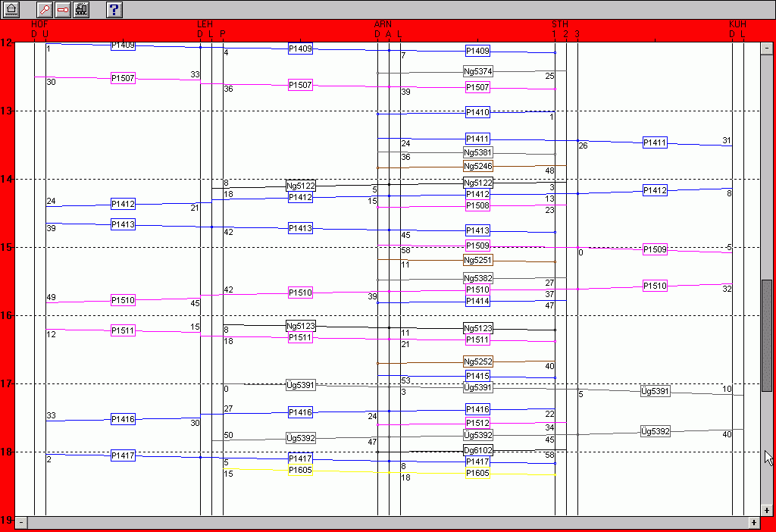Click the minus button on horizontal scrollbar
Viewport: 776px width, 532px height.
pos(20,522)
